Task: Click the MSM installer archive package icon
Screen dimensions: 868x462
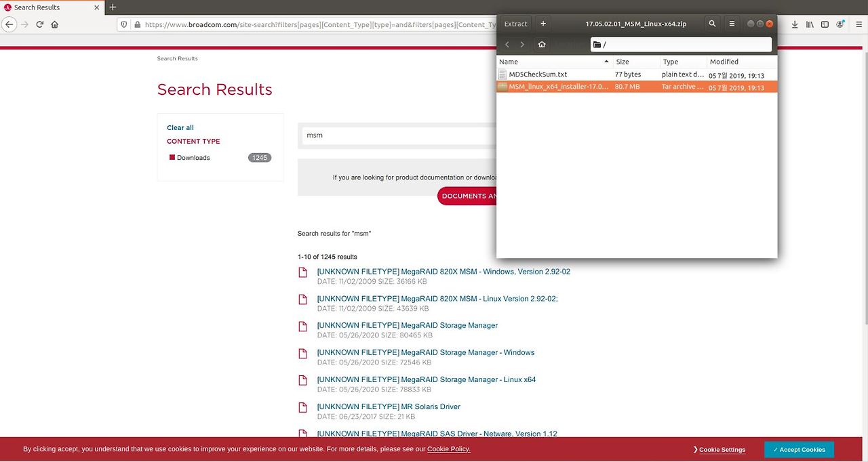Action: tap(502, 87)
